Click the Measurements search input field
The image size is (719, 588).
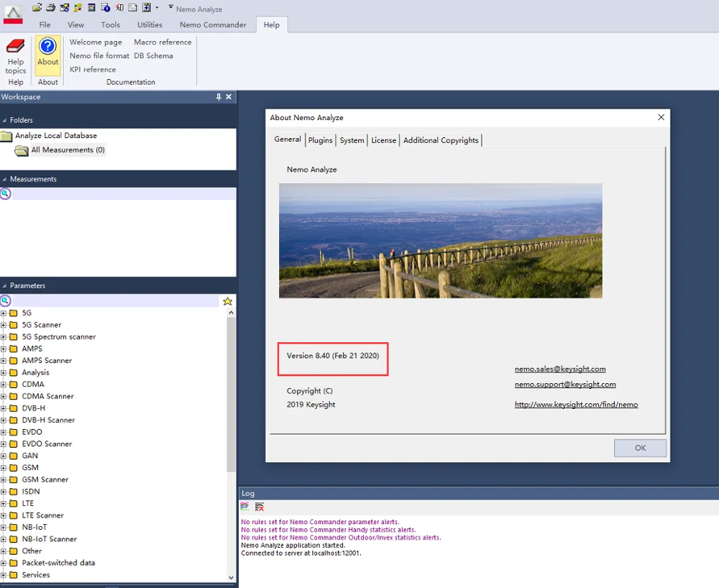click(x=124, y=193)
